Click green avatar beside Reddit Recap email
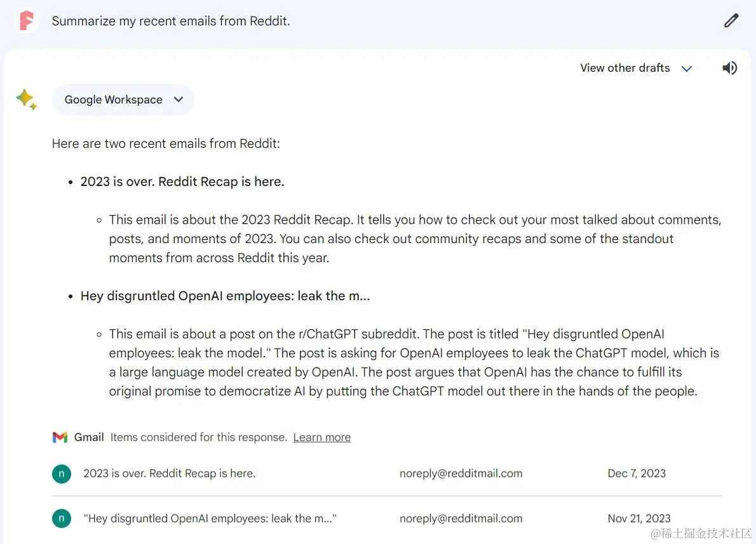The height and width of the screenshot is (544, 756). click(x=62, y=474)
